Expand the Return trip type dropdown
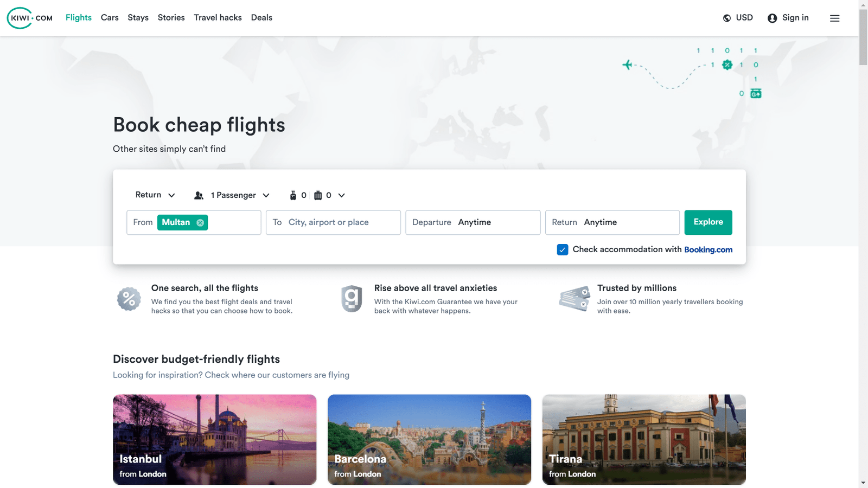 [x=155, y=195]
